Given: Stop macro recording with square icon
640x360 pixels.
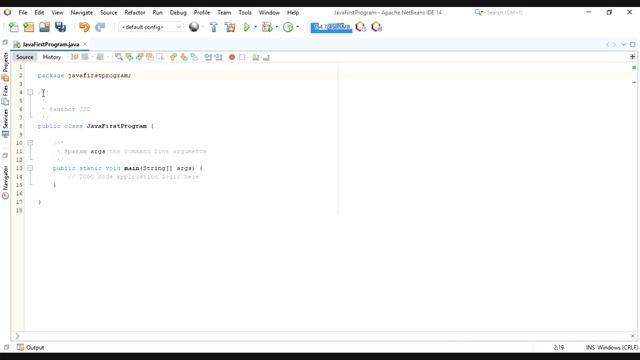Looking at the screenshot, I should (x=242, y=57).
